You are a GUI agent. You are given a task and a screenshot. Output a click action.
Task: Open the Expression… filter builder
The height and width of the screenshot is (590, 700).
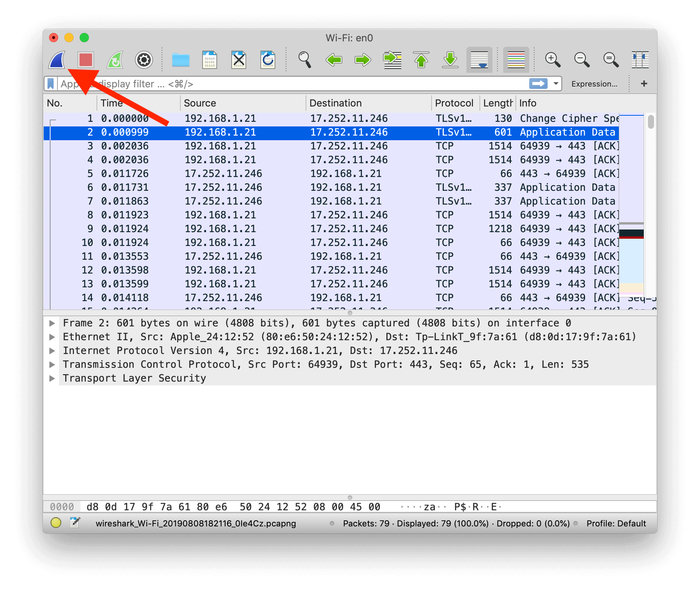[x=594, y=84]
